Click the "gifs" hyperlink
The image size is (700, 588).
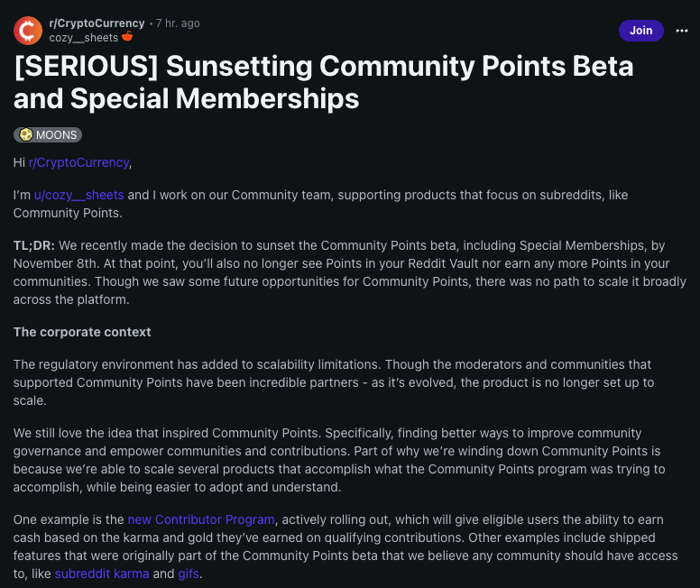(188, 574)
